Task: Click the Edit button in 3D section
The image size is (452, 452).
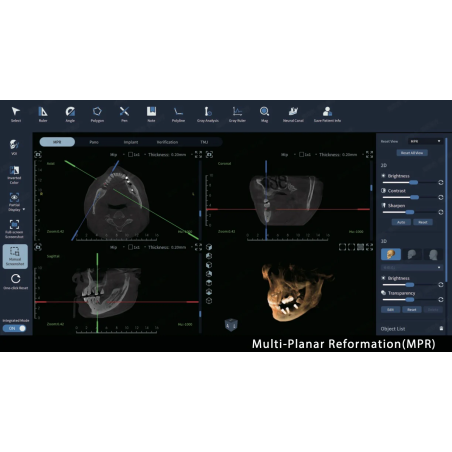Action: pyautogui.click(x=390, y=310)
